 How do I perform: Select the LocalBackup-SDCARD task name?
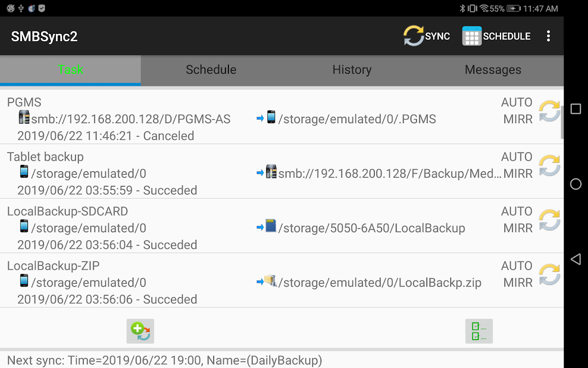click(x=68, y=211)
